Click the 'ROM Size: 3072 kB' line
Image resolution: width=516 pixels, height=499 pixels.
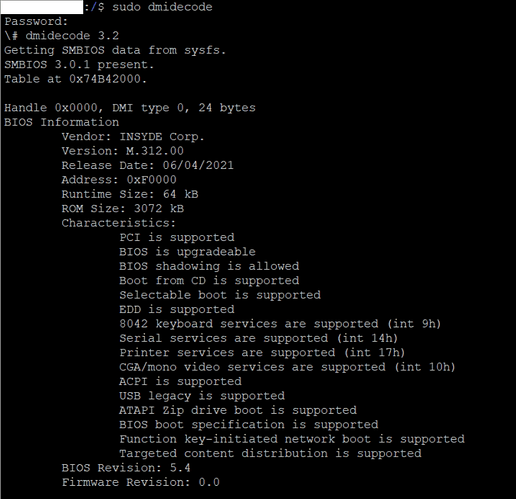pyautogui.click(x=122, y=209)
